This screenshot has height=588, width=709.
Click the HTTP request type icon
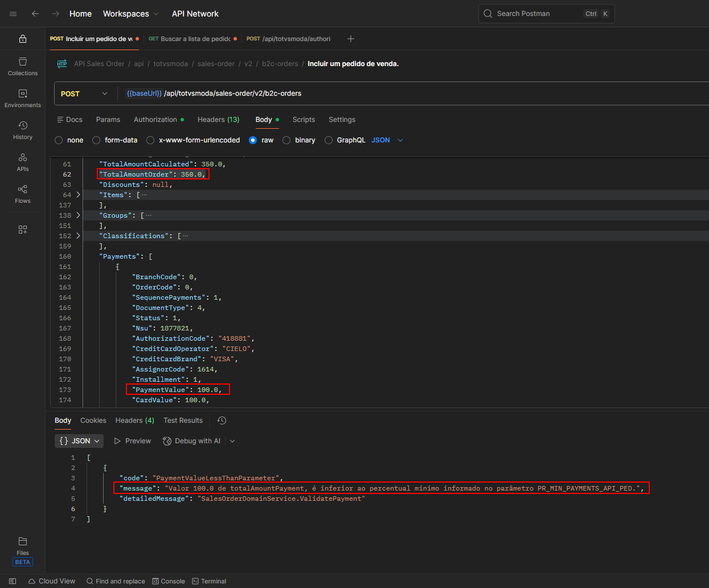click(x=62, y=64)
